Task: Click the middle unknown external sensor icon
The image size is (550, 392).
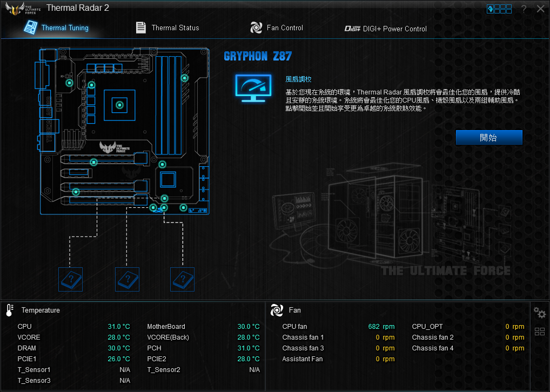Action: click(128, 279)
